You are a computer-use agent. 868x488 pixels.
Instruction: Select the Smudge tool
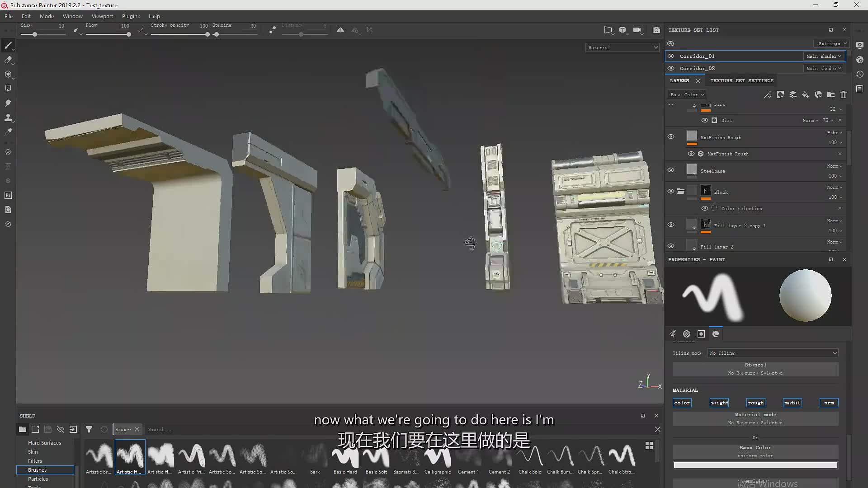click(x=8, y=103)
